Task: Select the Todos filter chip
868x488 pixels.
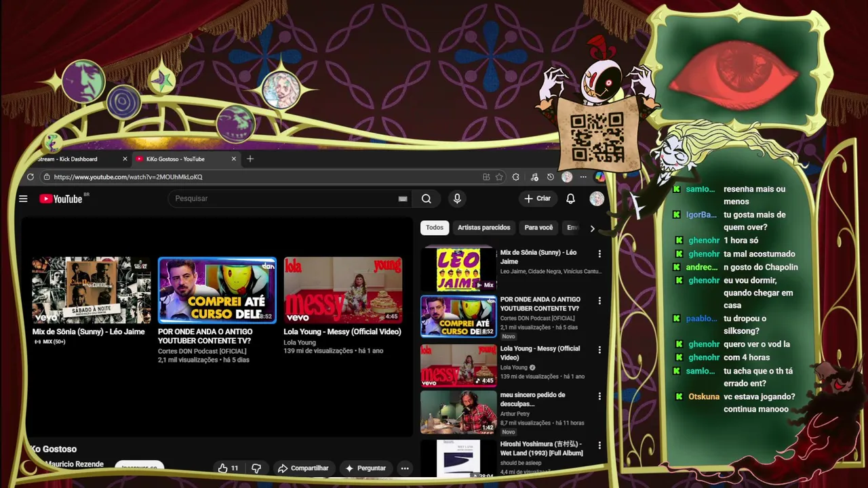Action: (x=435, y=228)
